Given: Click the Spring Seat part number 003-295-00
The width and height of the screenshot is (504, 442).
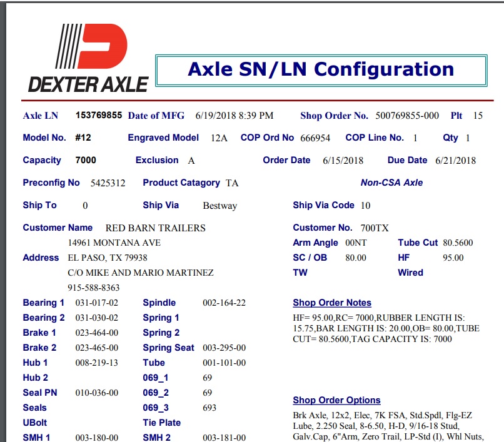Looking at the screenshot, I should click(x=224, y=348).
